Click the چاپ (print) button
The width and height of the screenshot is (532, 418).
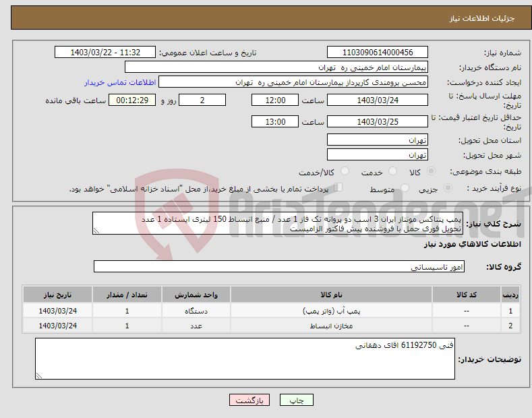click(x=296, y=400)
